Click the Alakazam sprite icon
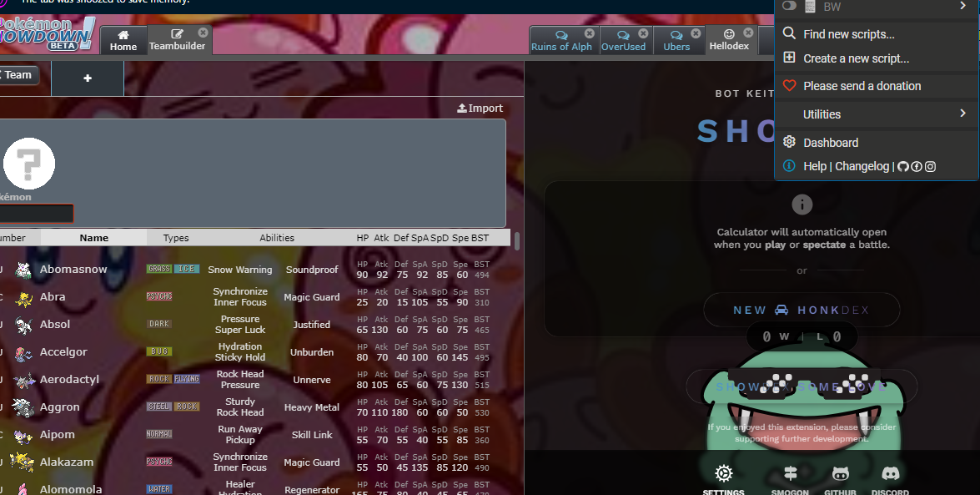 (x=23, y=462)
